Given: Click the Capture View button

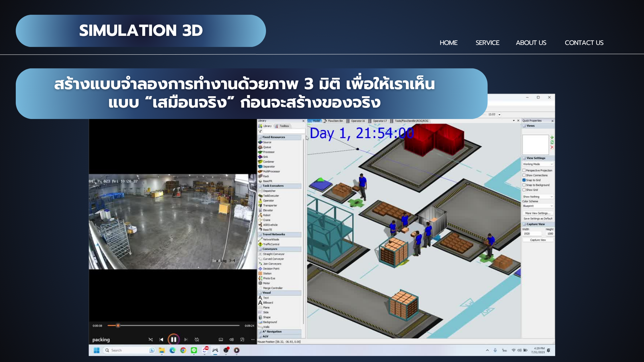Looking at the screenshot, I should tap(538, 240).
